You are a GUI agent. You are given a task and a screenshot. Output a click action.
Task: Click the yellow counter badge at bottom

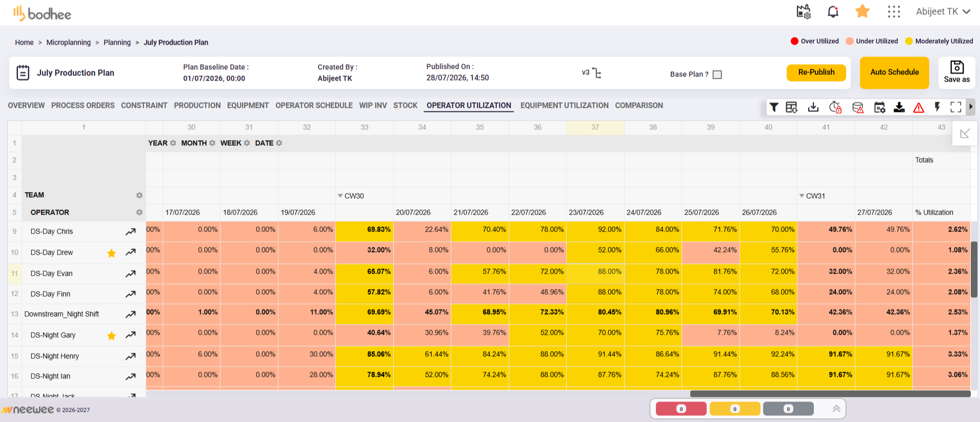735,409
